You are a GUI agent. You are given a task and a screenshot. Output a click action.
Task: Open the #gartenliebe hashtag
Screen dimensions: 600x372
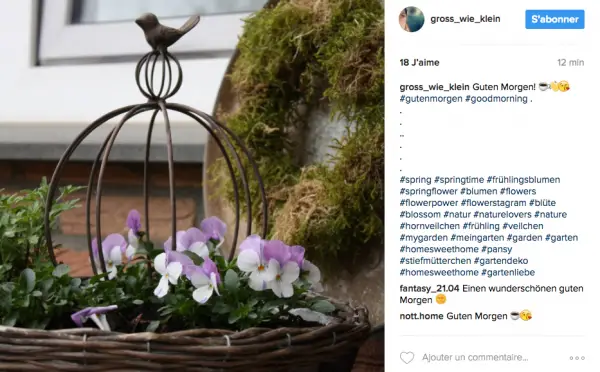(x=508, y=272)
